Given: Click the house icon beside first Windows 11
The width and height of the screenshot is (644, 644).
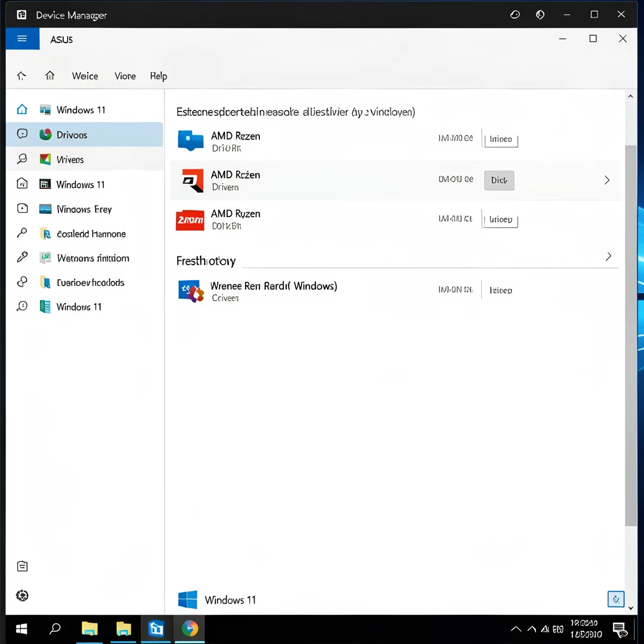Looking at the screenshot, I should click(x=22, y=109).
